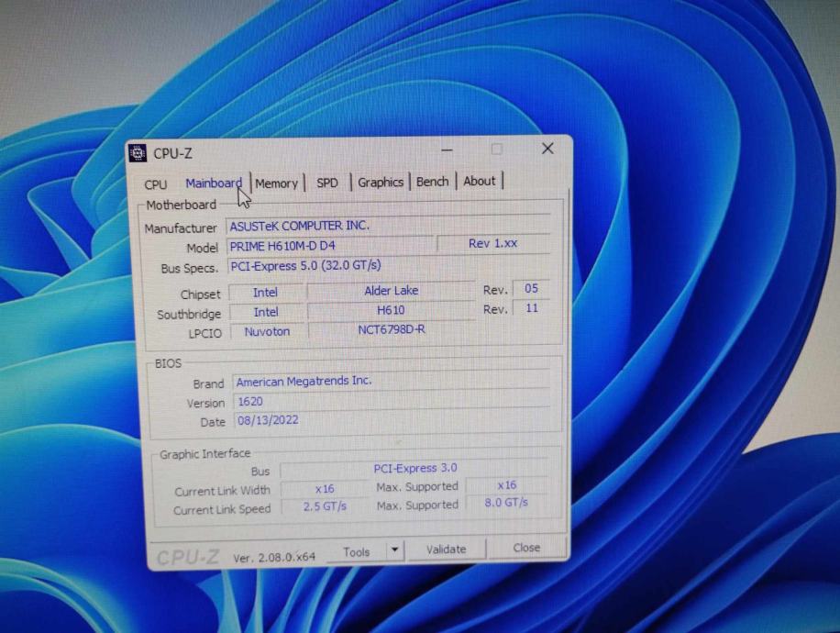Click the Alder Lake chipset value

392,291
